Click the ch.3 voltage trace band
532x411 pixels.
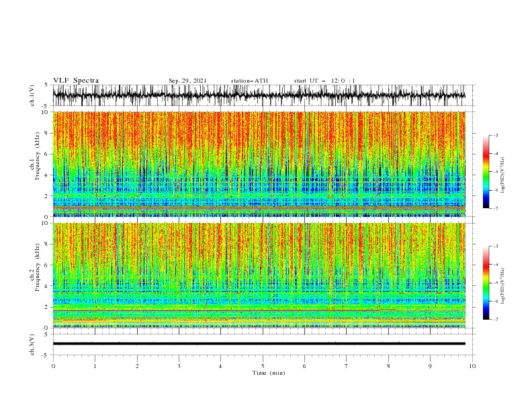pyautogui.click(x=259, y=344)
